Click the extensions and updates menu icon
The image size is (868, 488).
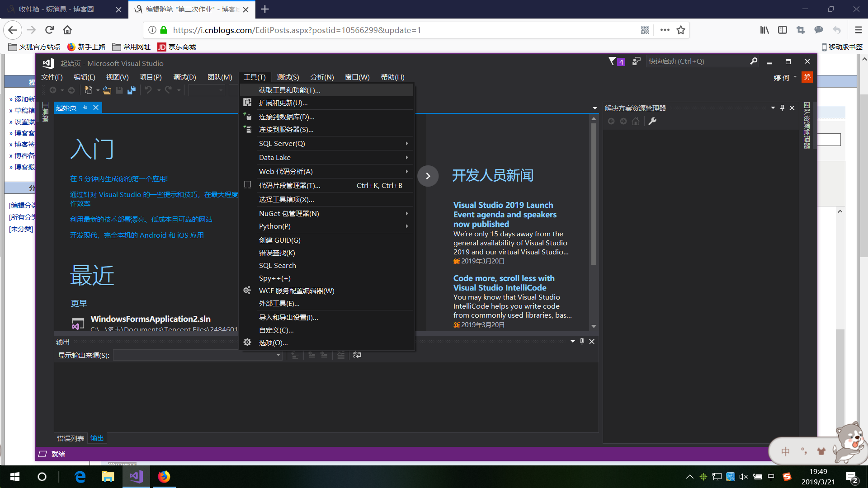click(247, 103)
